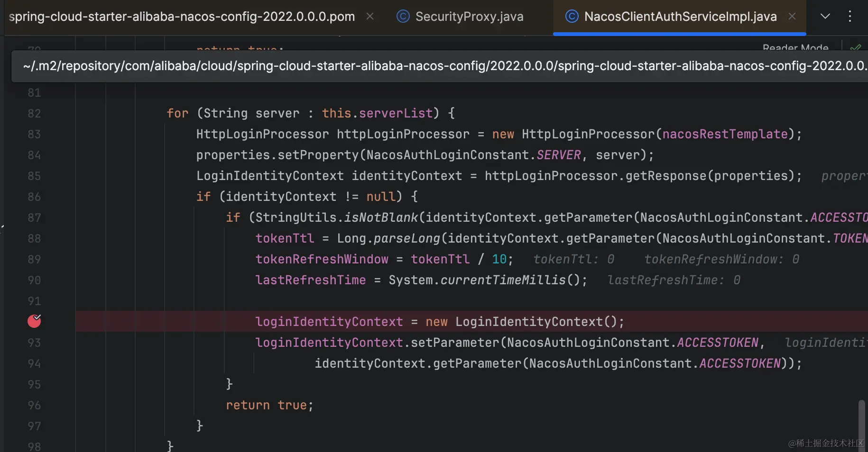Image resolution: width=868 pixels, height=452 pixels.
Task: Click tokenRefreshWindow variable on line 89
Action: [x=322, y=259]
